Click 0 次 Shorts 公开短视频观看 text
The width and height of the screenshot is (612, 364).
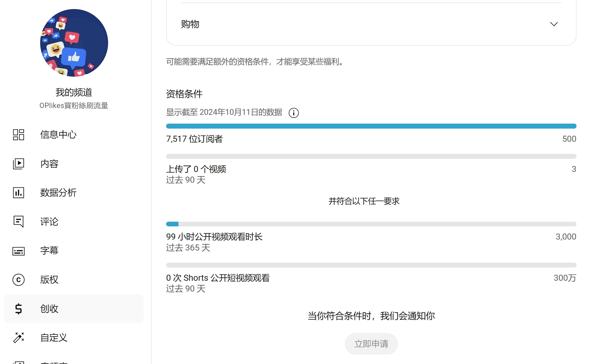point(218,278)
